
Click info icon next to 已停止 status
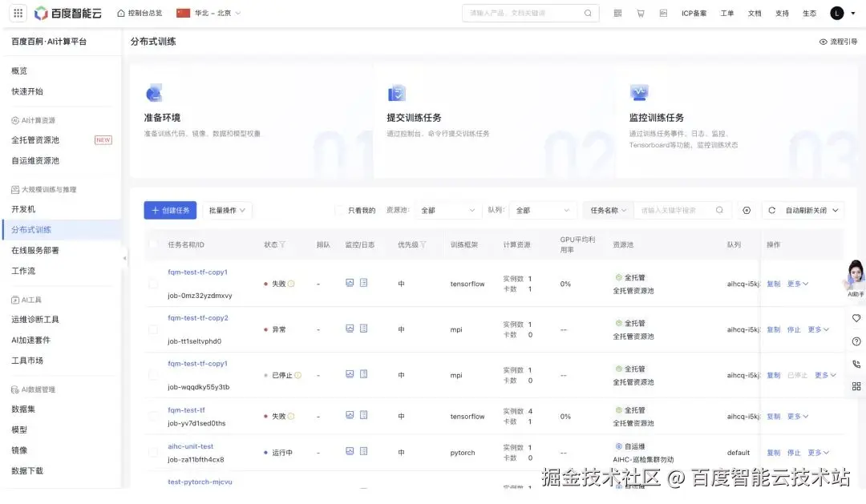(x=297, y=375)
